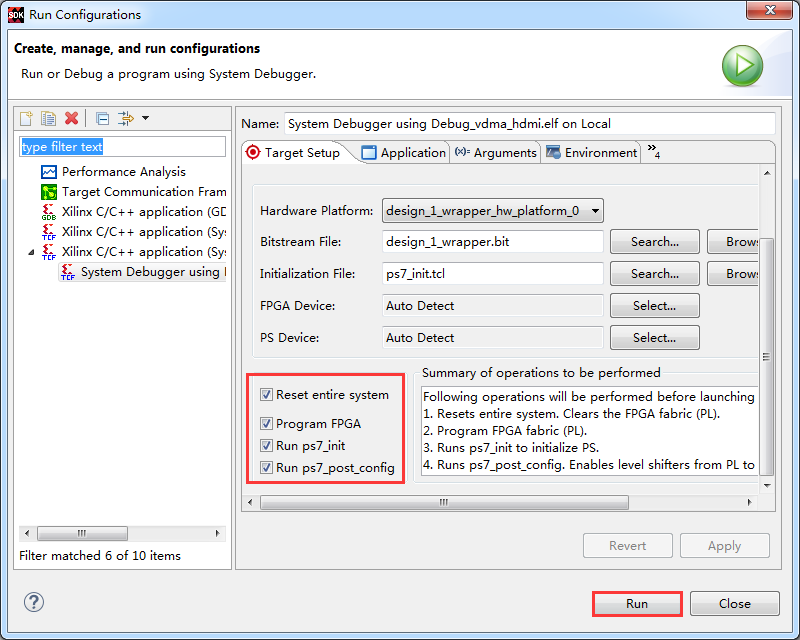
Task: Select Performance Analysis configuration type
Action: click(x=123, y=172)
